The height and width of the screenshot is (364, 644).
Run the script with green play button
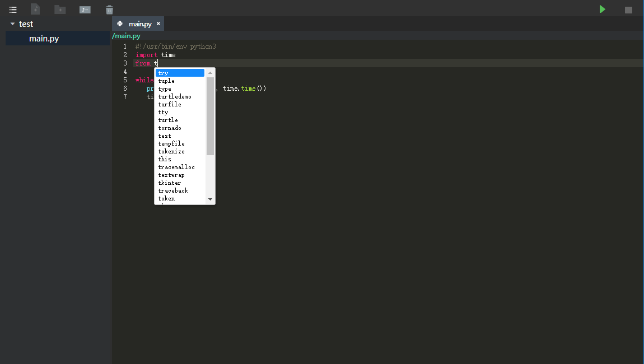pyautogui.click(x=602, y=9)
